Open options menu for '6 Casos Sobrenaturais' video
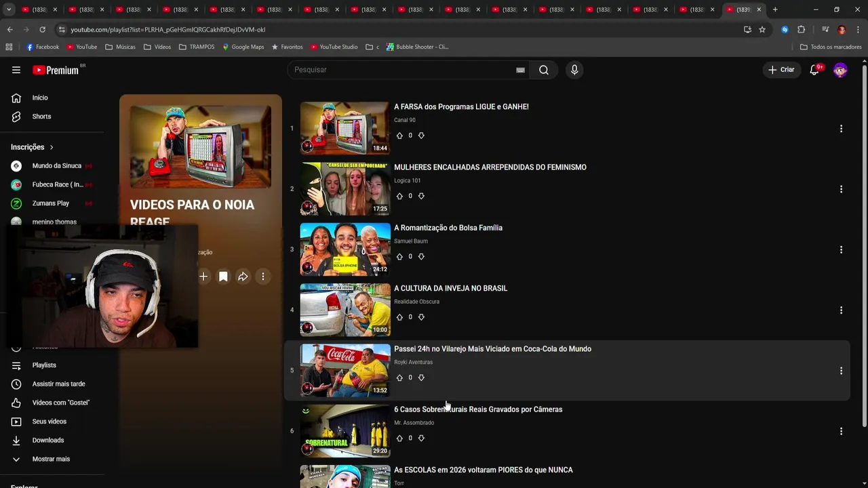The image size is (868, 488). [841, 431]
